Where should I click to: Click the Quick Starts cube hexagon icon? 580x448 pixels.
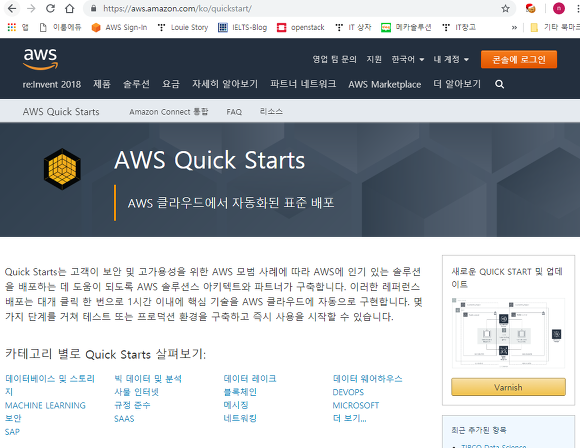[x=62, y=169]
